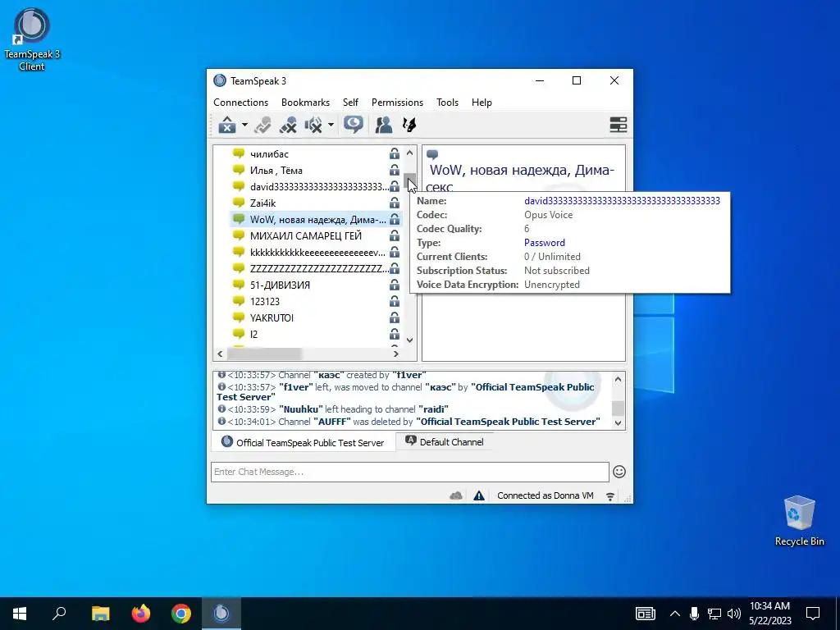
Task: Click the chat log vertical scrollbar thumb
Action: (x=619, y=409)
